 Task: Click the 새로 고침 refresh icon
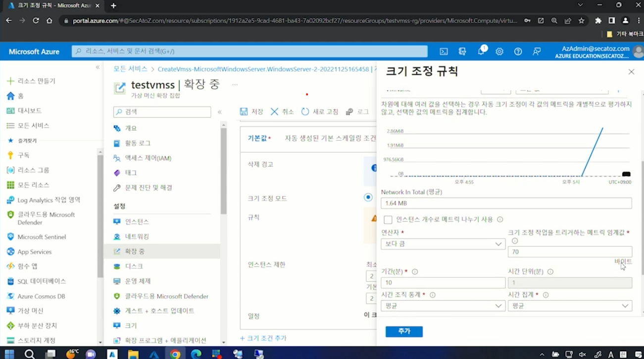click(x=305, y=112)
